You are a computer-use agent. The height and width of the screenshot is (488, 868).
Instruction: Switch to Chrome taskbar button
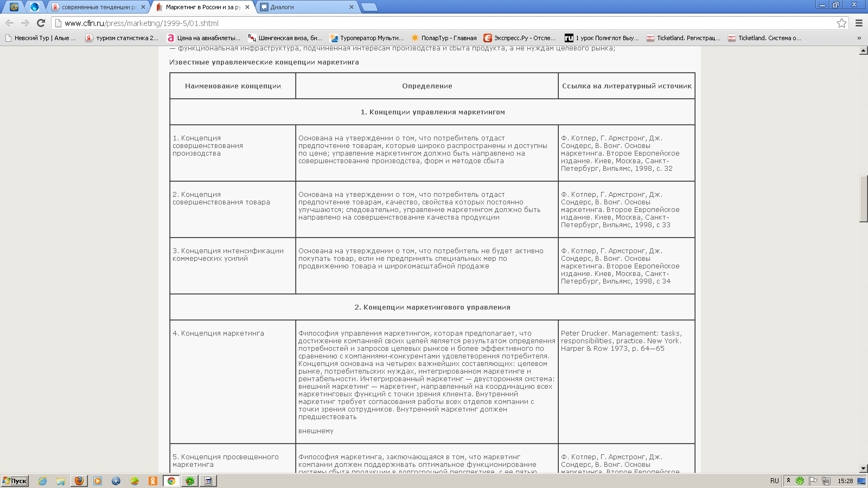(x=171, y=481)
